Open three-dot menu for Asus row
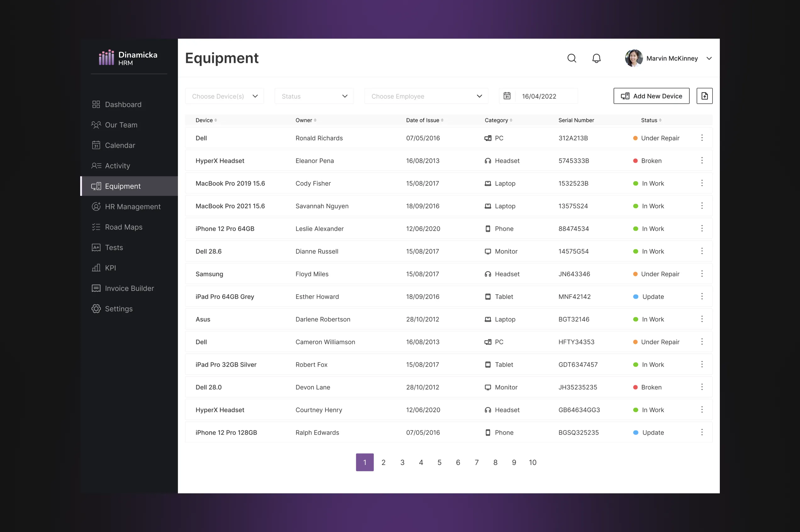Screen dimensions: 800x532 [702, 319]
